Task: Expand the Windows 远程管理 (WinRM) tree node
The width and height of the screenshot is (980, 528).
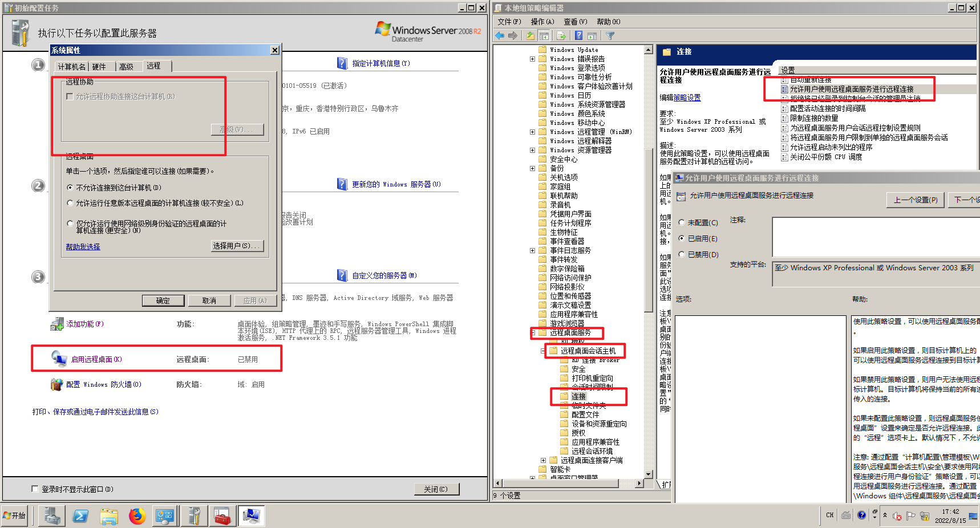Action: [x=532, y=132]
